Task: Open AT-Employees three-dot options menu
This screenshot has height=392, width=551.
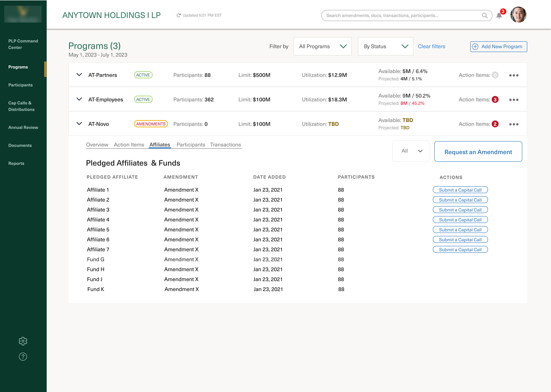Action: (514, 100)
